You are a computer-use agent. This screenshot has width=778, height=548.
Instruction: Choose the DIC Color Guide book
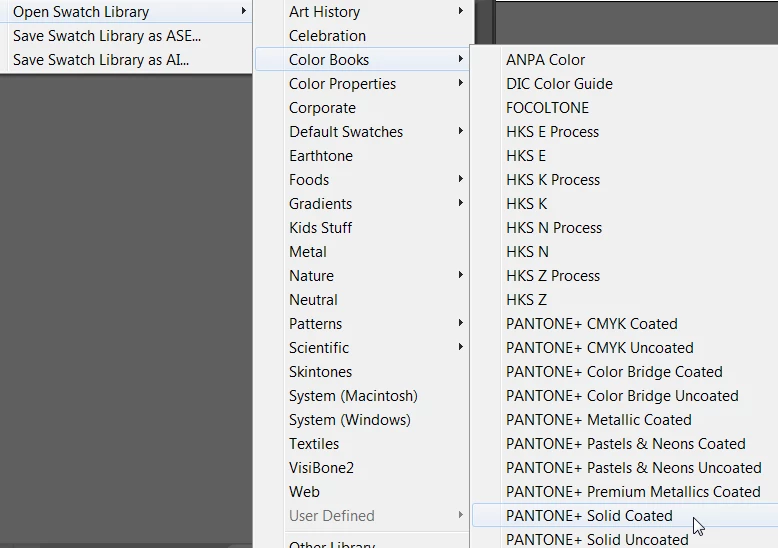click(x=625, y=84)
